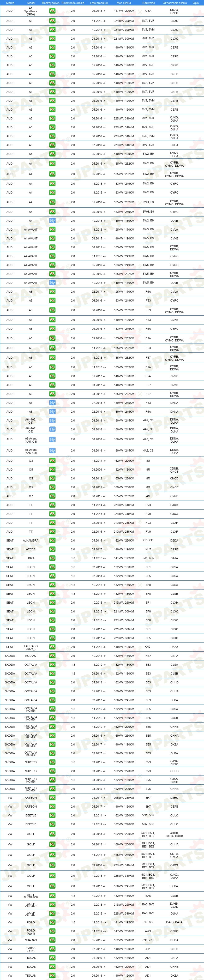Click fuel icon in Audi Q3 row
The height and width of the screenshot is (980, 204).
(52, 461)
